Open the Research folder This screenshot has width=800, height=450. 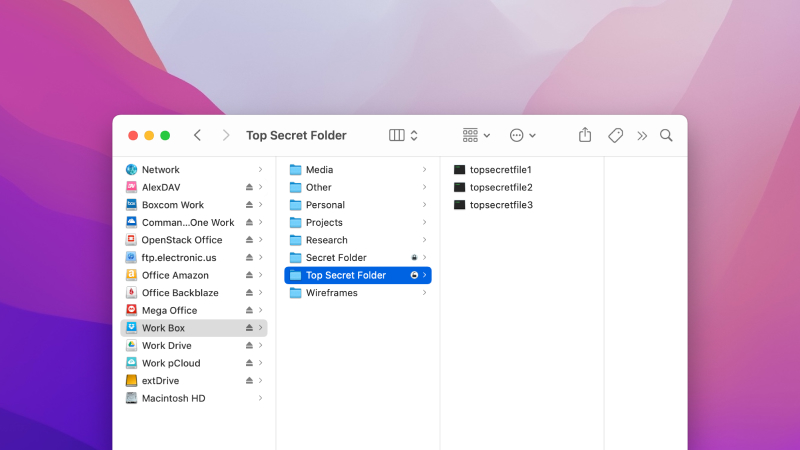(x=358, y=240)
